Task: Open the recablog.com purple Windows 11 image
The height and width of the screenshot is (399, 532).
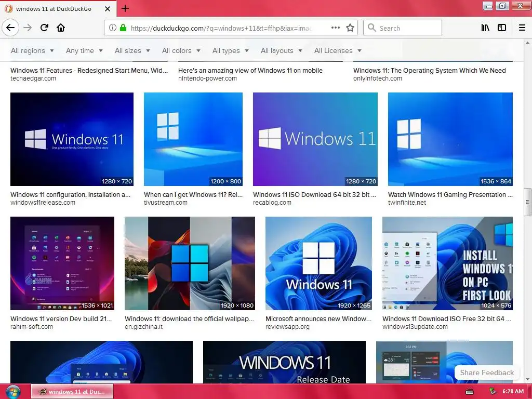Action: pos(315,139)
